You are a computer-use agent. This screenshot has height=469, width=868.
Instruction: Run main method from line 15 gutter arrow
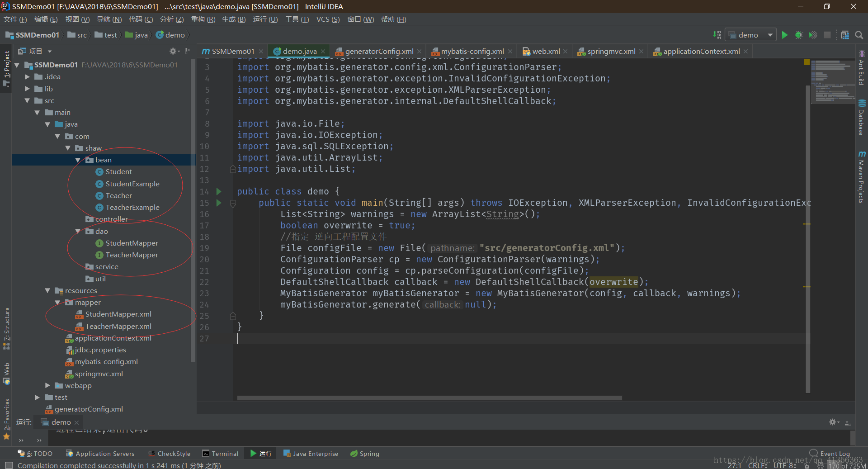[x=219, y=203]
